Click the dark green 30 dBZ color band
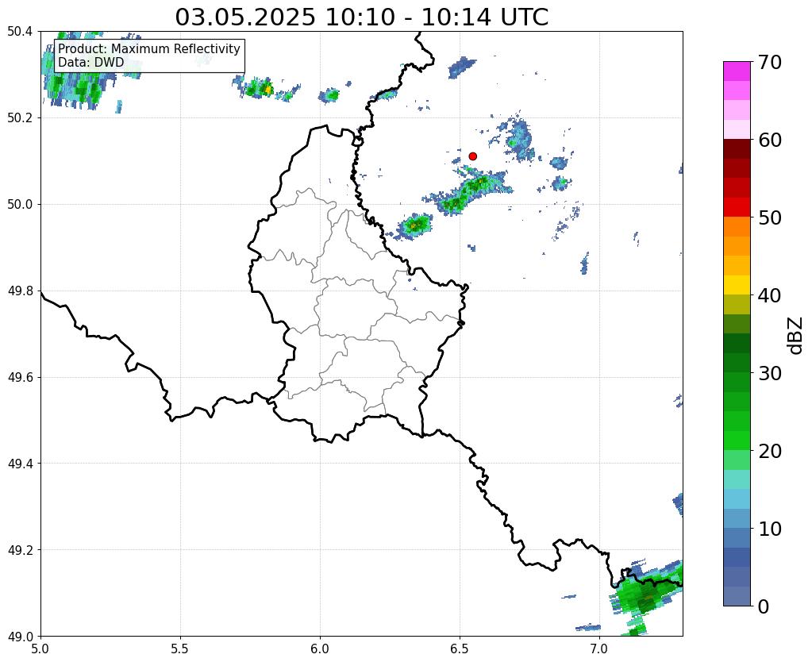Image resolution: width=812 pixels, height=662 pixels. (737, 363)
